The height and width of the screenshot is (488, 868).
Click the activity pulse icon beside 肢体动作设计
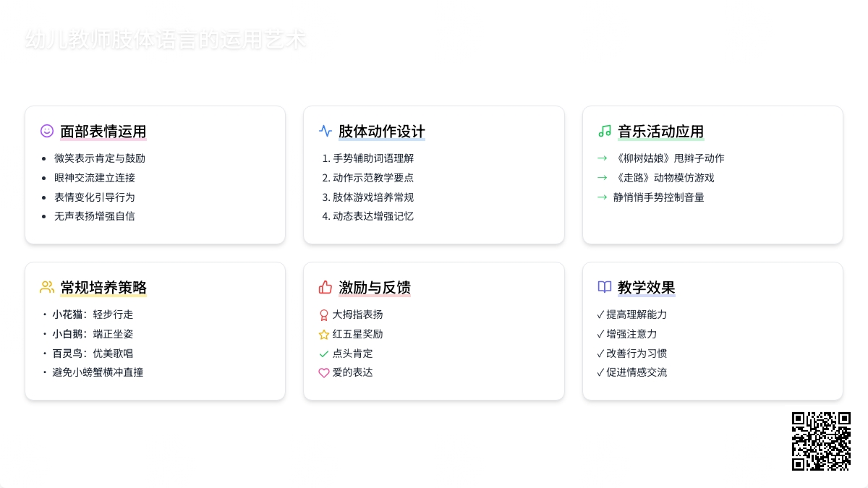tap(325, 131)
